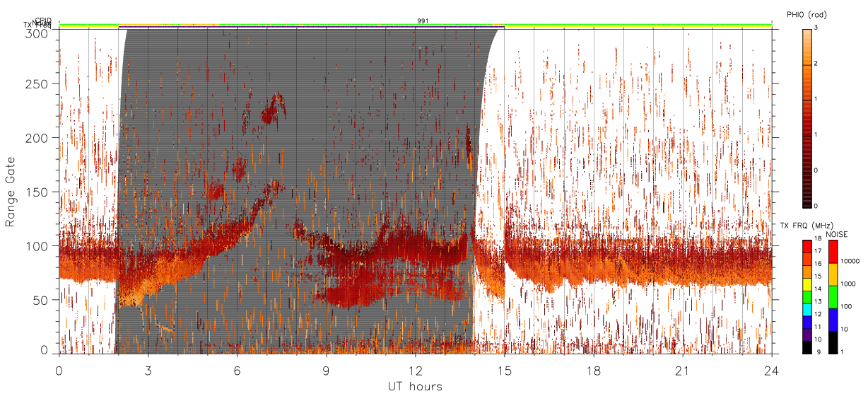Click the green noise bar along the plot's top
This screenshot has height=401, width=868.
pyautogui.click(x=415, y=25)
